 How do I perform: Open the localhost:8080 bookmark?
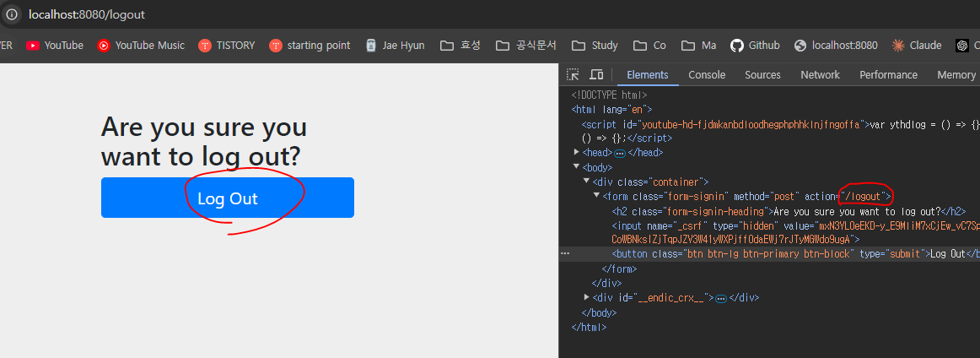(836, 45)
